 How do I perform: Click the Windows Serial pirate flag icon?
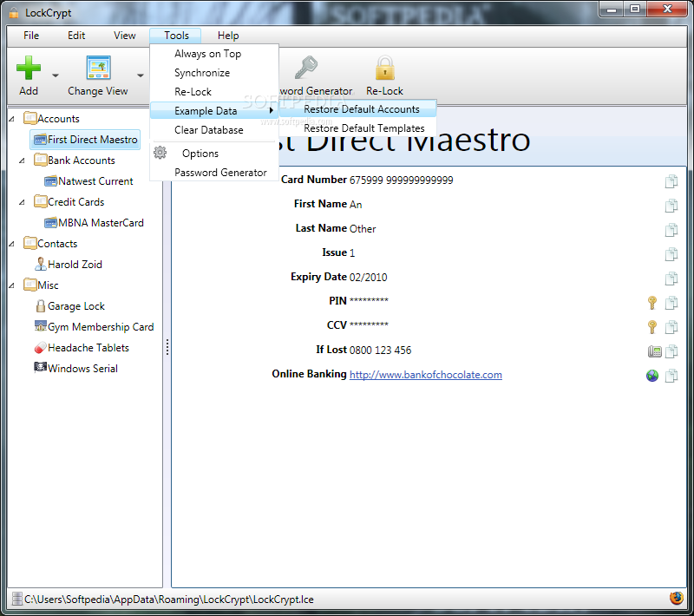(x=40, y=367)
